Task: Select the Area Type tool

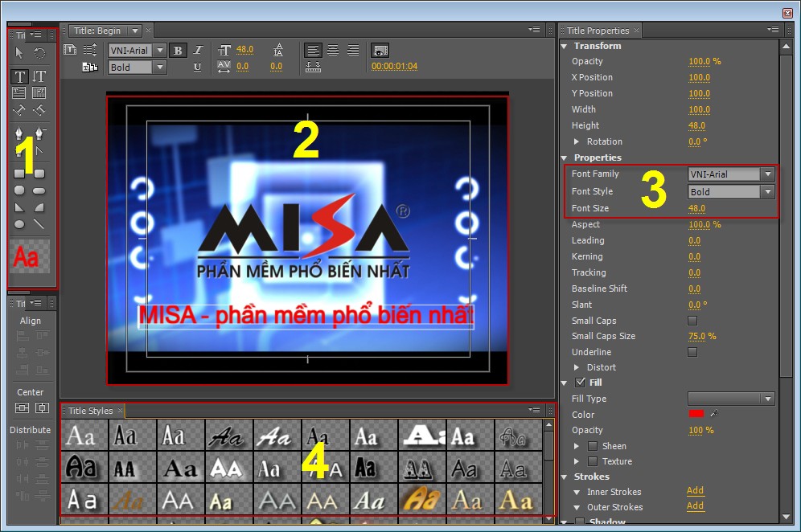Action: [19, 92]
